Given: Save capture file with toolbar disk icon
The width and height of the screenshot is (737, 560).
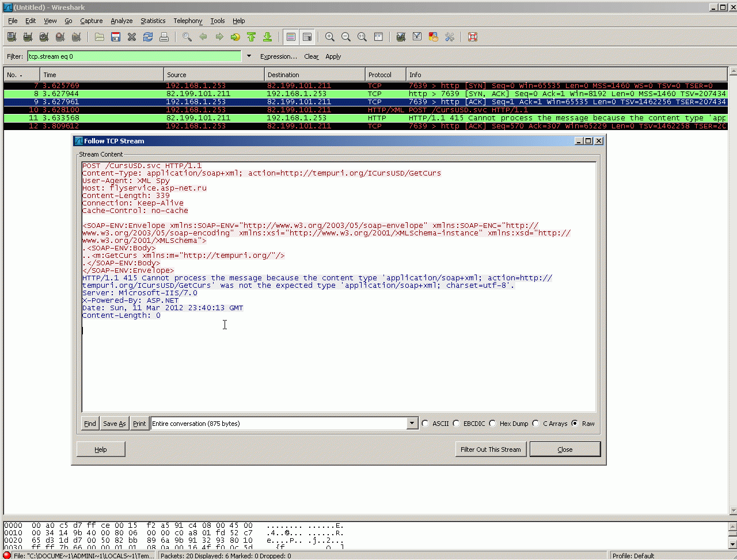Looking at the screenshot, I should (x=116, y=37).
